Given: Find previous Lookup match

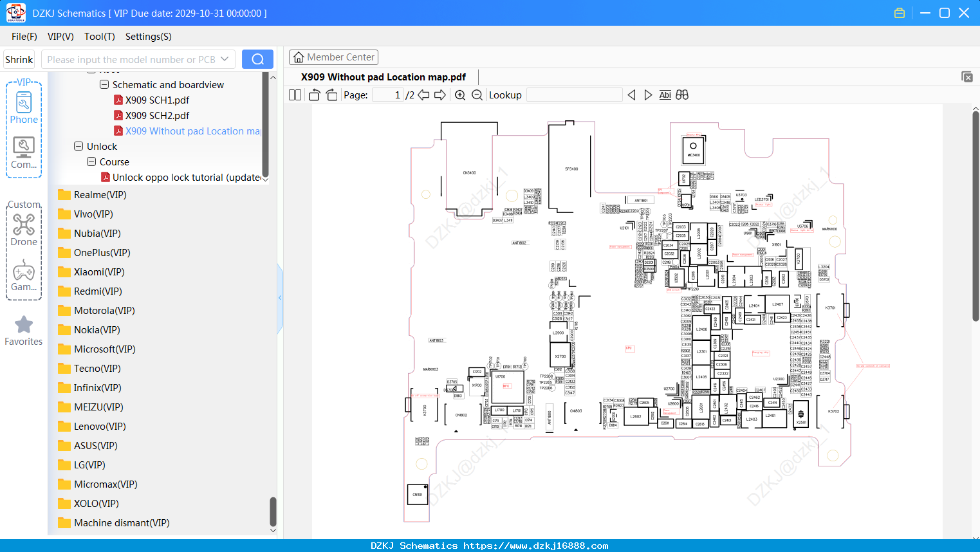Looking at the screenshot, I should pos(631,95).
